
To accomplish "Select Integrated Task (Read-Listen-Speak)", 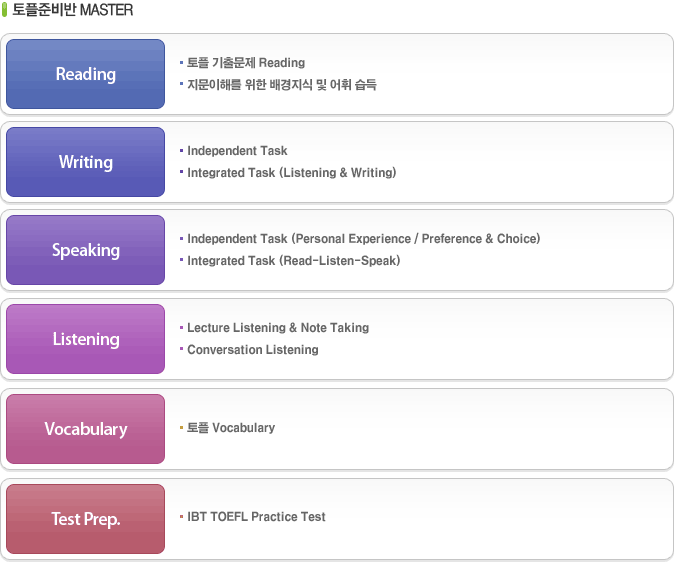I will tap(293, 261).
